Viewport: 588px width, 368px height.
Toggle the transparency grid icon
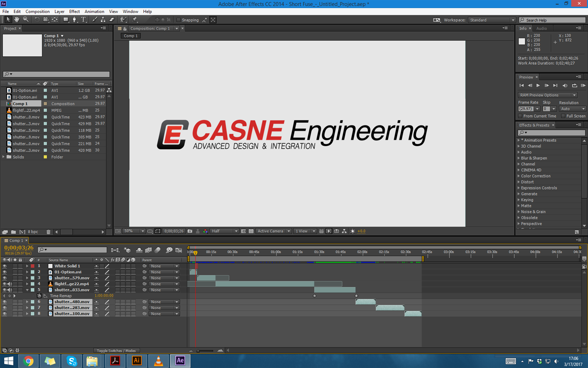(x=251, y=231)
